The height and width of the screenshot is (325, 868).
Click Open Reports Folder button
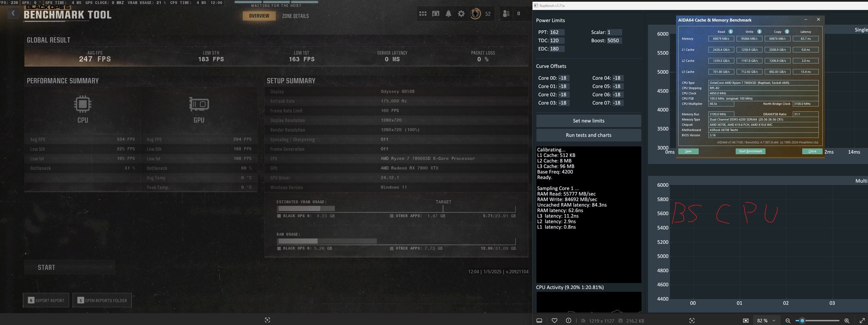[102, 300]
